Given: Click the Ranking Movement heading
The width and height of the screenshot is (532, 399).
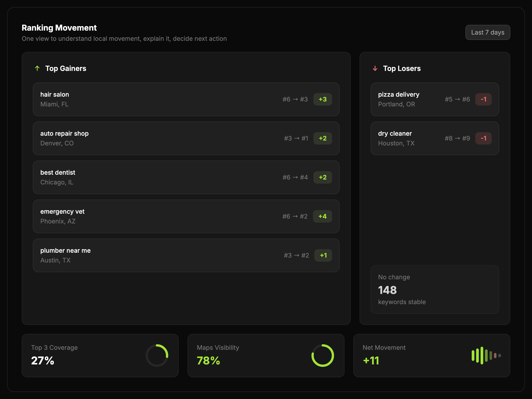Looking at the screenshot, I should coord(59,28).
